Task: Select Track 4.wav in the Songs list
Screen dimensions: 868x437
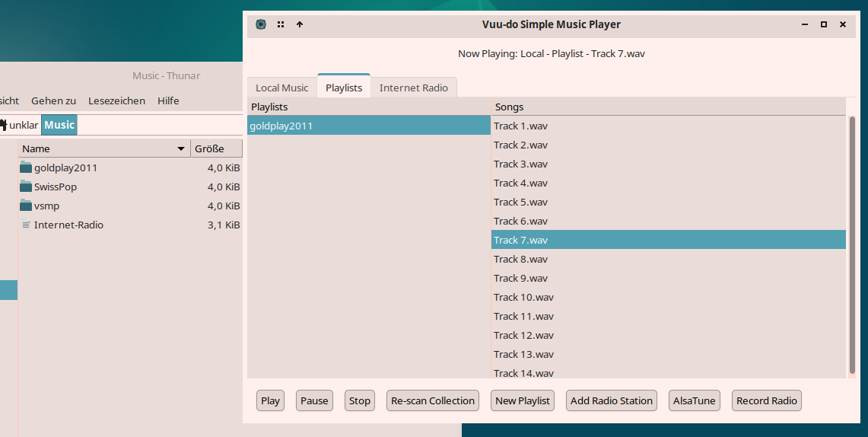Action: [x=669, y=183]
